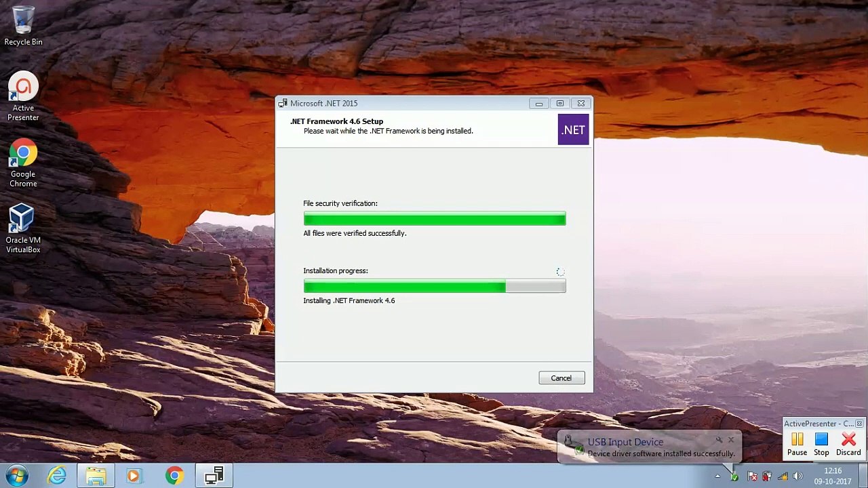Image resolution: width=868 pixels, height=488 pixels.
Task: Select the Active Presenter desktop shortcut
Action: click(23, 97)
